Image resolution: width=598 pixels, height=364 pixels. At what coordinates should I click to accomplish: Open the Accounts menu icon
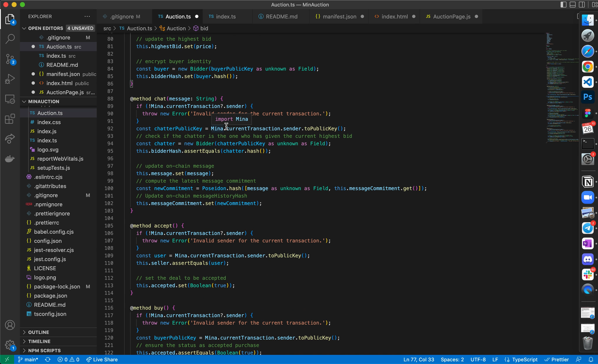coord(10,325)
